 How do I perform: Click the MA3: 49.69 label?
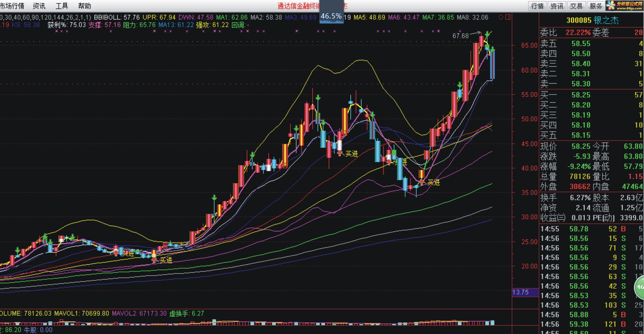[x=301, y=17]
